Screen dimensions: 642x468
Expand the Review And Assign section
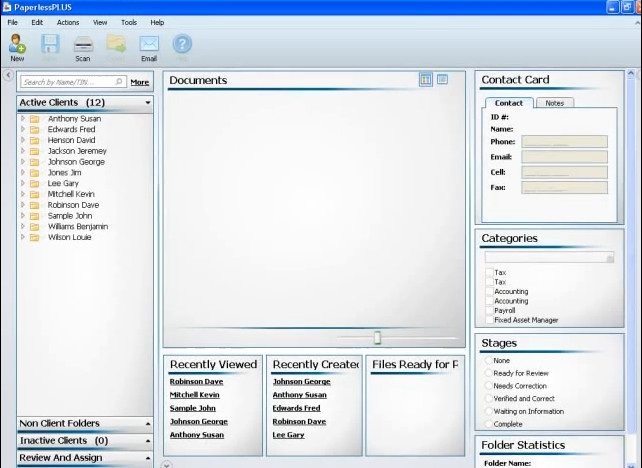coord(148,458)
